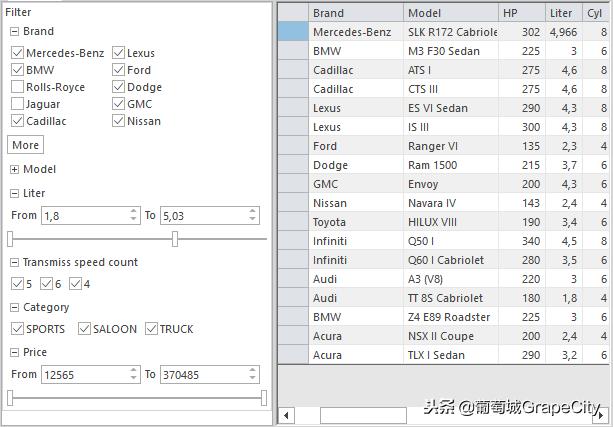Screen dimensions: 613x427
Task: Check the Rolls-Royce brand checkbox
Action: coord(17,87)
